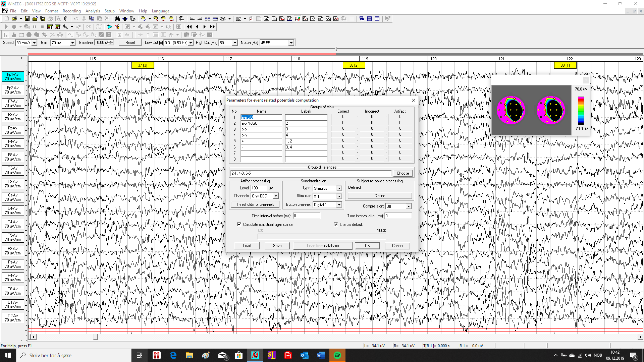The height and width of the screenshot is (362, 644).
Task: Click the print icon in toolbar
Action: click(50, 19)
